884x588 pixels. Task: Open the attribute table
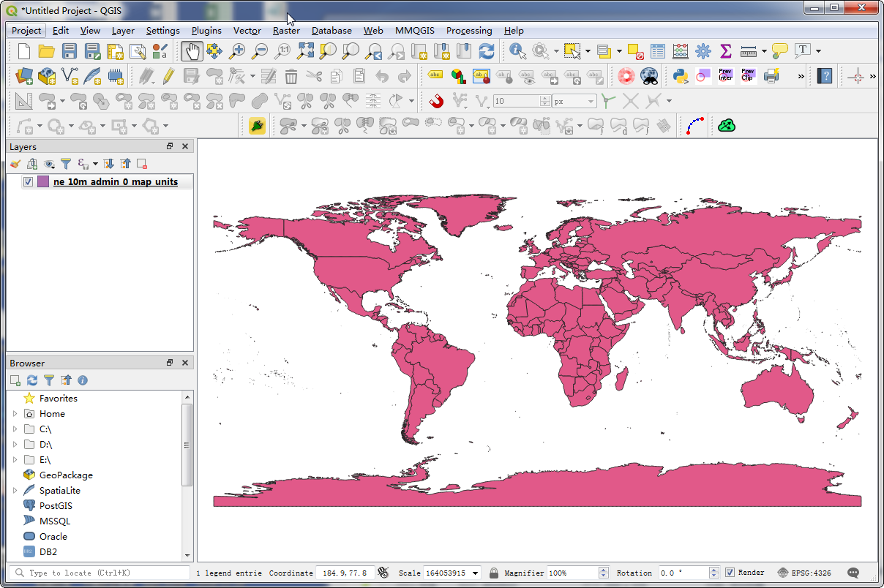point(658,51)
